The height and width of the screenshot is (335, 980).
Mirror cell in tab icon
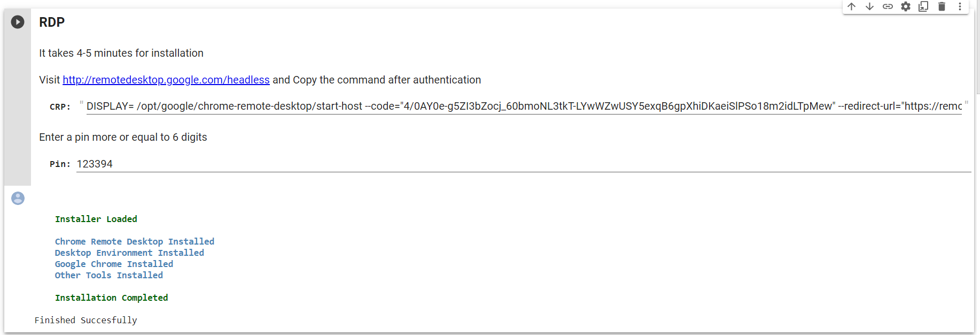[923, 6]
